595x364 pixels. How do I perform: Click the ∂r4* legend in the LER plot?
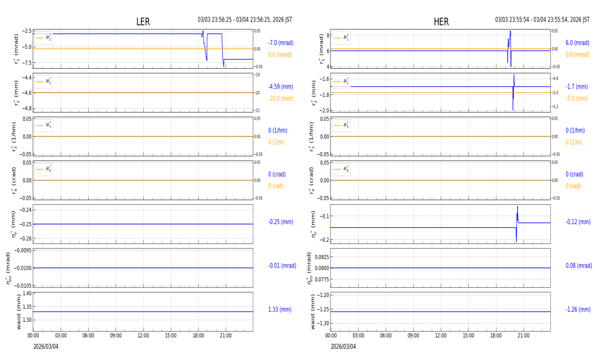point(44,169)
